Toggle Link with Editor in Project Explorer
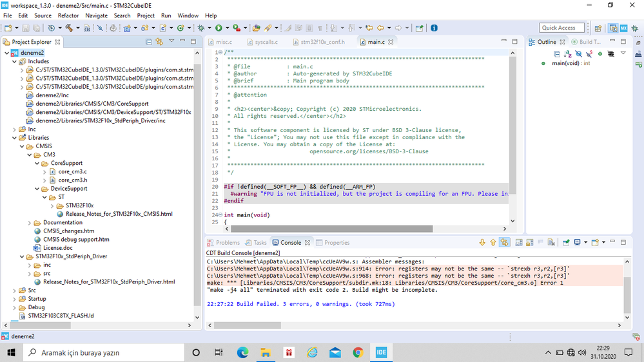This screenshot has height=362, width=644. (159, 42)
